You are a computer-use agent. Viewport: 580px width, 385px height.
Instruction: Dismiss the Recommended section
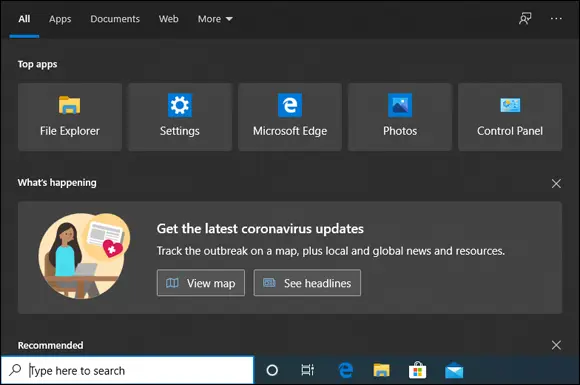point(556,345)
